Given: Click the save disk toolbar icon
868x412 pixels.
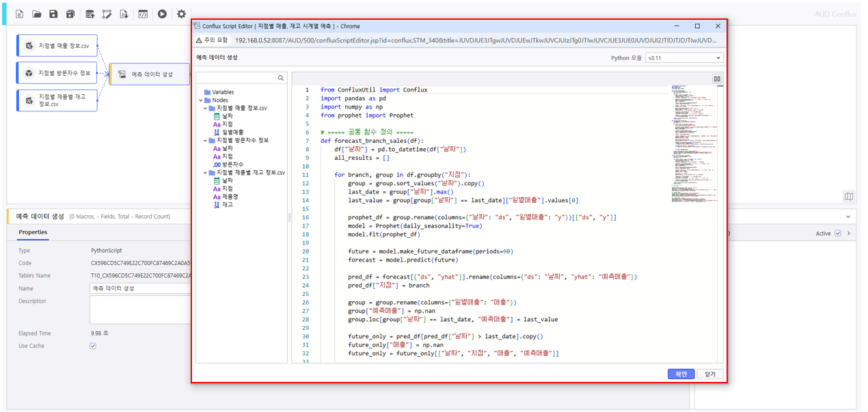Looking at the screenshot, I should coord(53,14).
